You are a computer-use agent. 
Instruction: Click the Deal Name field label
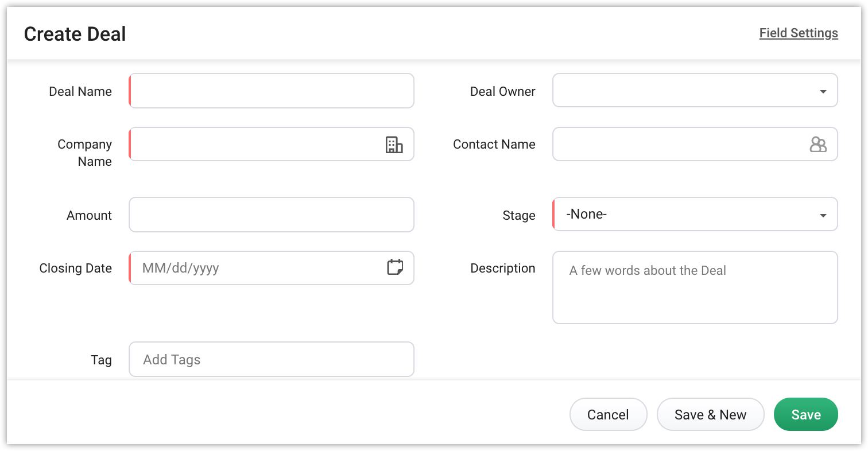(80, 92)
